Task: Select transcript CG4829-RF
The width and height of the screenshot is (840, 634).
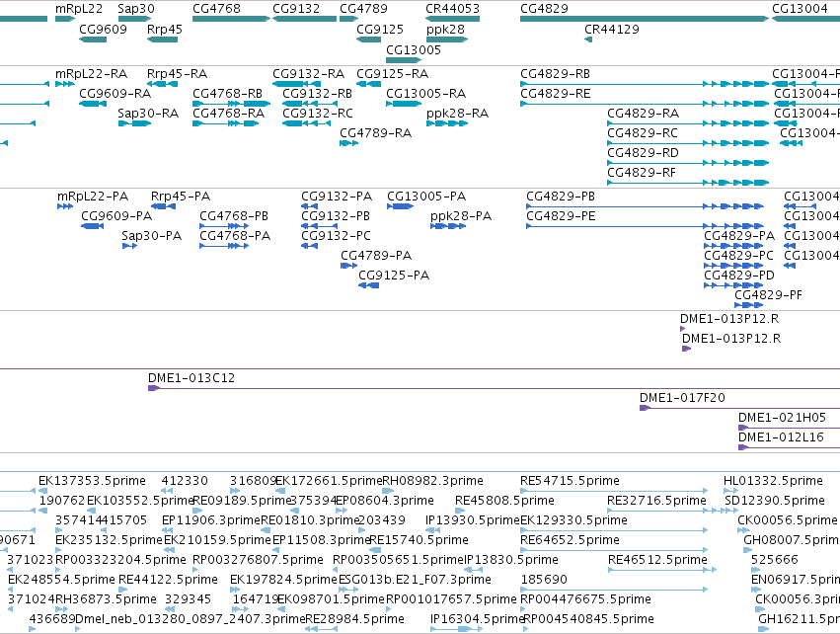Action: pos(688,183)
